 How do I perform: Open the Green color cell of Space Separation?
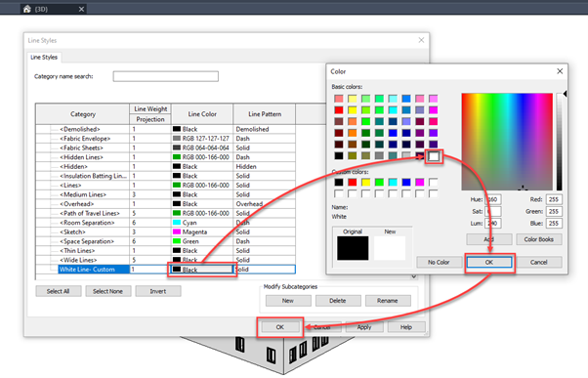pos(202,241)
